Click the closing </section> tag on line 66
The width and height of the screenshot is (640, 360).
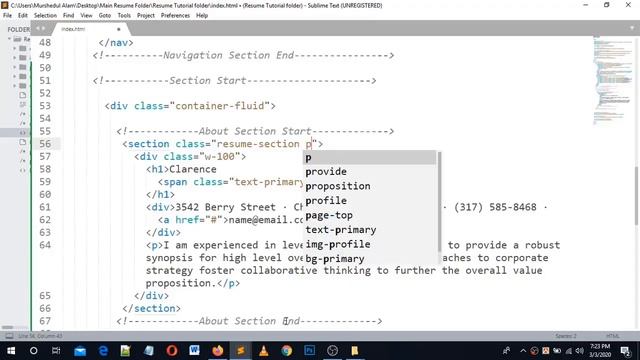pyautogui.click(x=151, y=309)
